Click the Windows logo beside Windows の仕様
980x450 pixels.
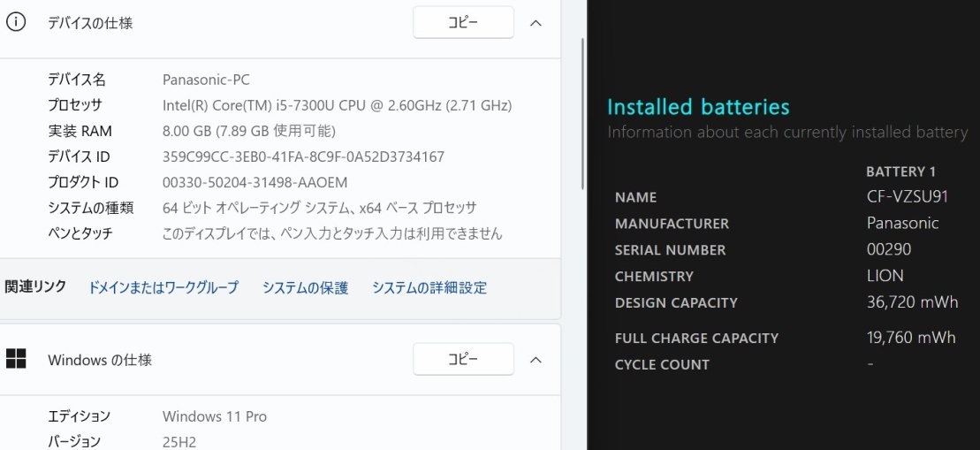coord(16,359)
